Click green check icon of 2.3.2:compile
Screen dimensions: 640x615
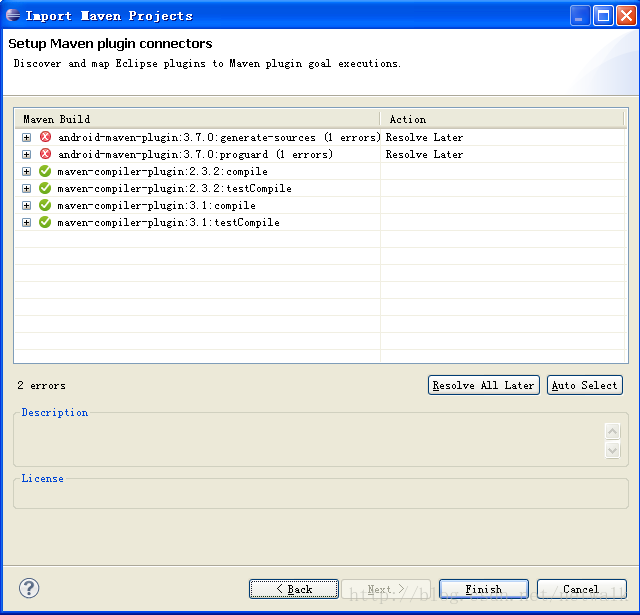tap(45, 171)
